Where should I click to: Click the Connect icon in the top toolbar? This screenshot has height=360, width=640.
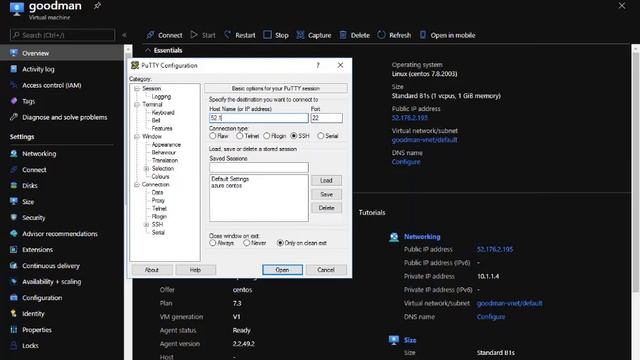[151, 35]
